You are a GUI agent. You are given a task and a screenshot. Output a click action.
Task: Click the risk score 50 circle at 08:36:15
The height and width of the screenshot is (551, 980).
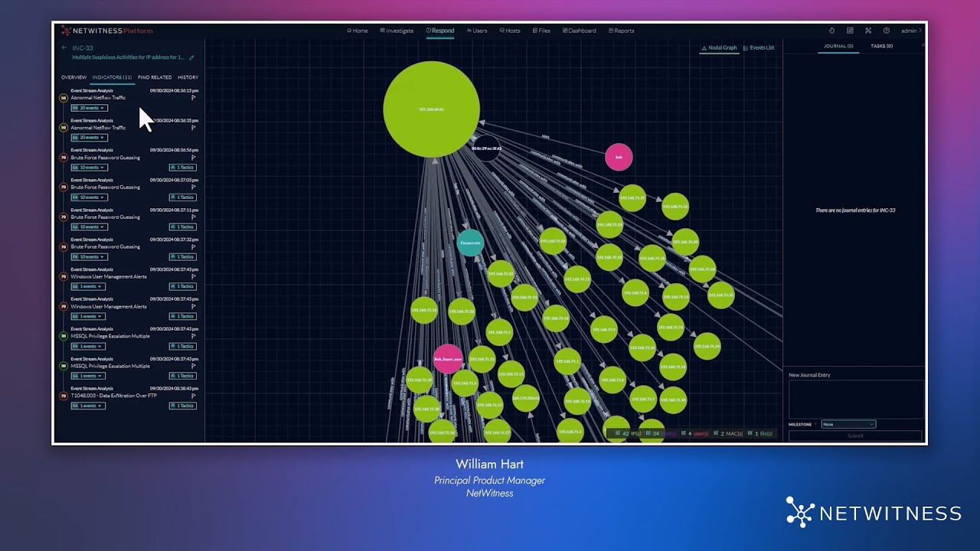(x=64, y=98)
